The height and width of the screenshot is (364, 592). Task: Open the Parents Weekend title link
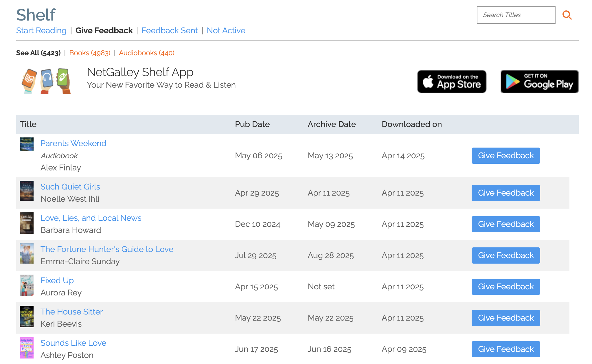point(73,143)
